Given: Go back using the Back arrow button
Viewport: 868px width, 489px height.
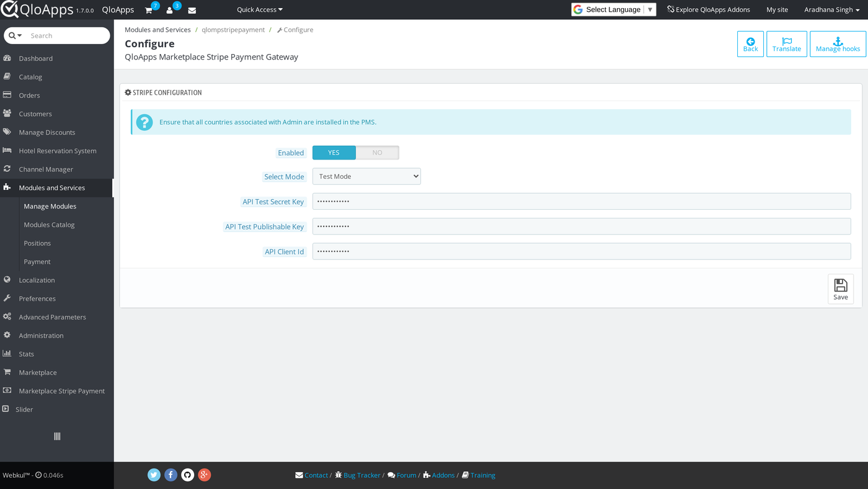Looking at the screenshot, I should pos(750,44).
